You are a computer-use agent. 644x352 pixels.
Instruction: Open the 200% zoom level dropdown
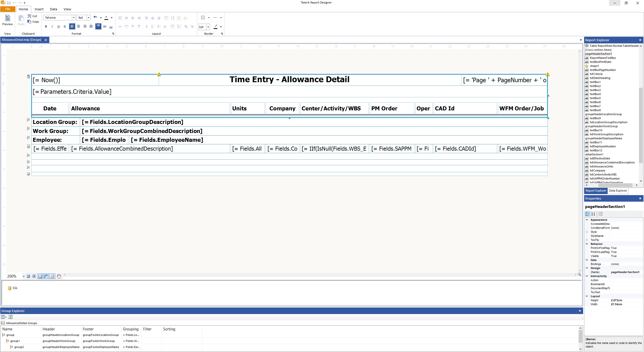(x=24, y=276)
